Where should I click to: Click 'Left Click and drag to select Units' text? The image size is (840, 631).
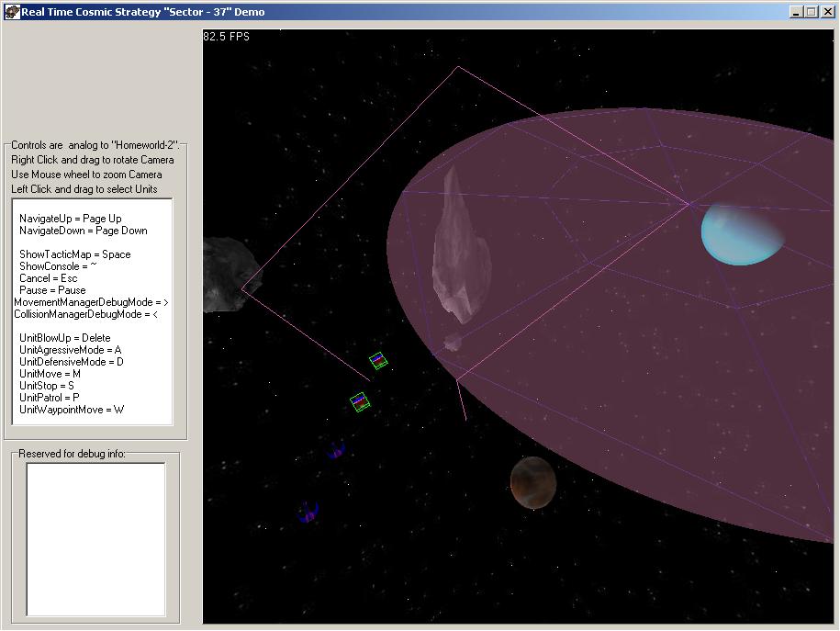tap(84, 189)
